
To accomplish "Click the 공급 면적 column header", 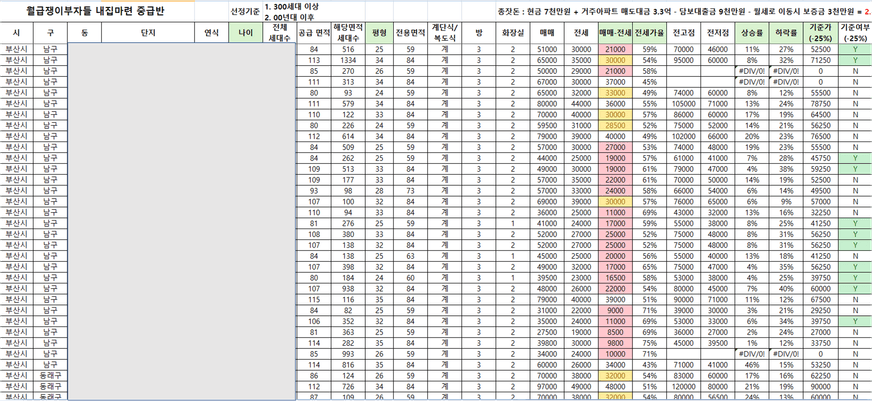I will click(314, 33).
